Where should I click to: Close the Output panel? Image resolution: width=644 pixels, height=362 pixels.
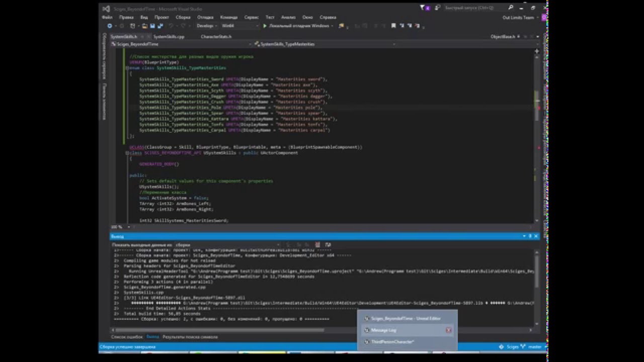click(535, 236)
